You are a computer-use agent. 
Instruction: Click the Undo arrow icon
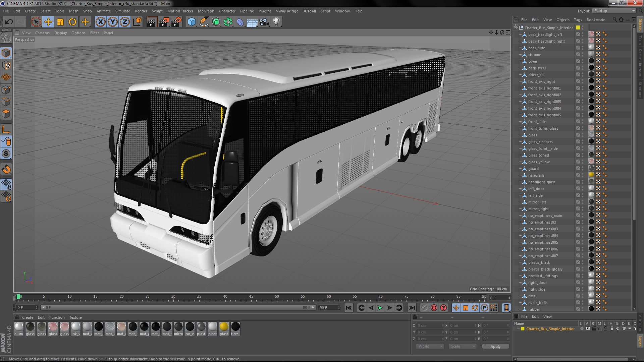pos(9,22)
